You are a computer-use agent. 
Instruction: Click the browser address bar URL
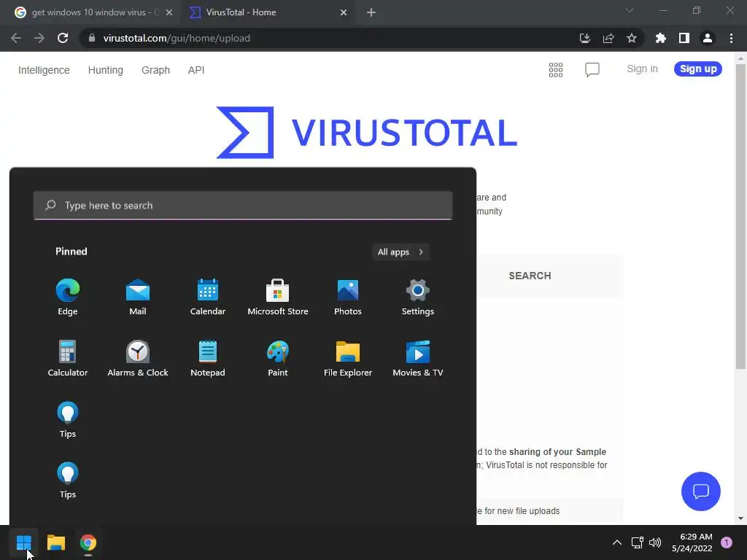177,38
